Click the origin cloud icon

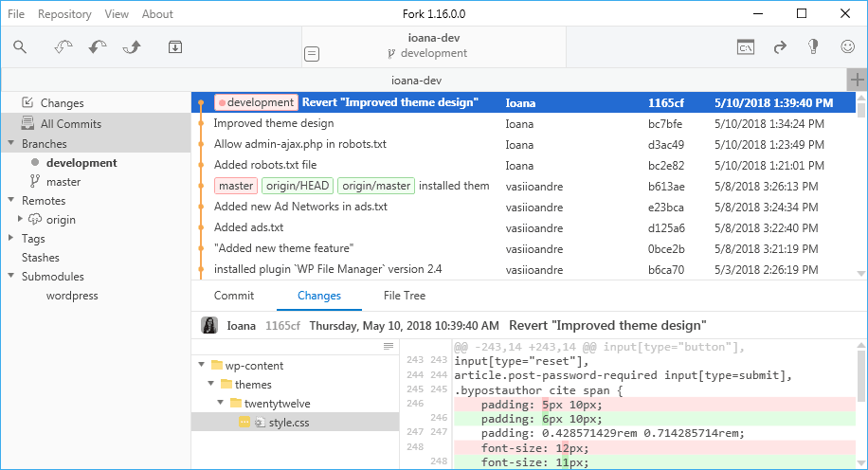[x=35, y=219]
